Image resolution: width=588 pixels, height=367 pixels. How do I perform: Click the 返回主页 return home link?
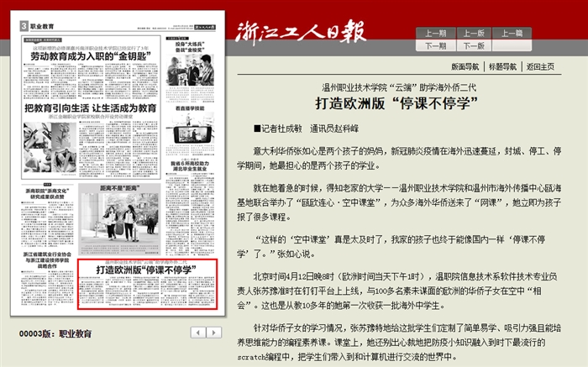(540, 66)
